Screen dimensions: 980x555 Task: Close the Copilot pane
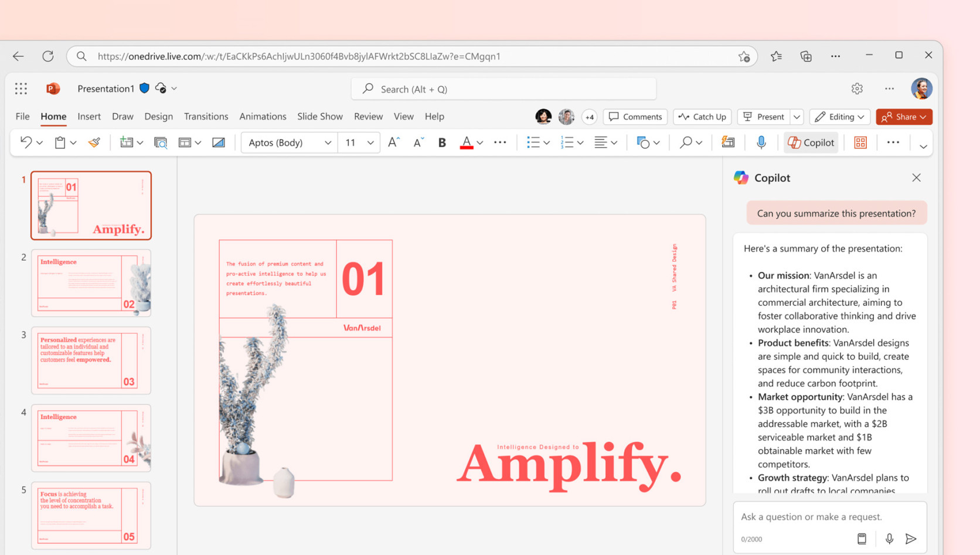coord(916,178)
